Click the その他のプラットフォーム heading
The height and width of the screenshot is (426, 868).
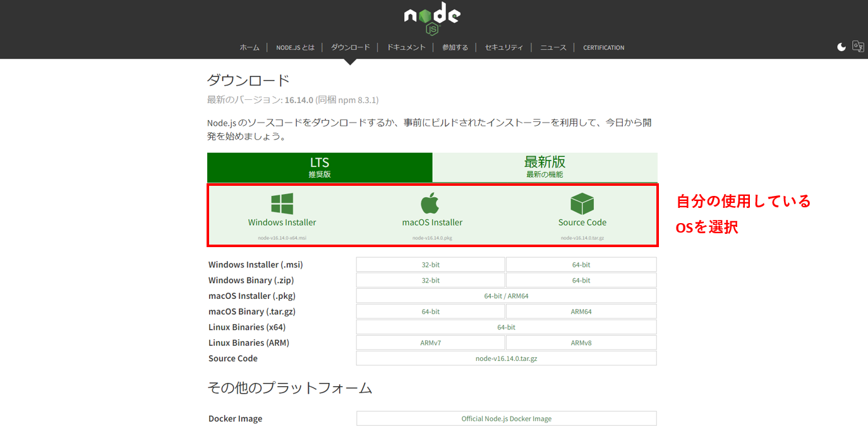(290, 388)
